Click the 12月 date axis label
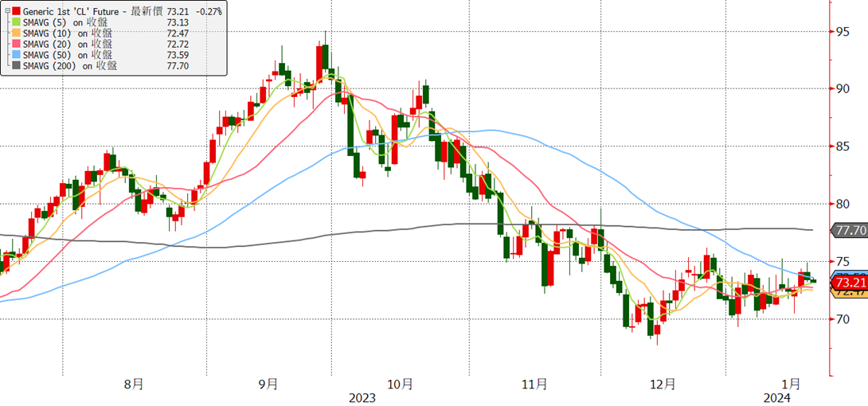 (663, 384)
